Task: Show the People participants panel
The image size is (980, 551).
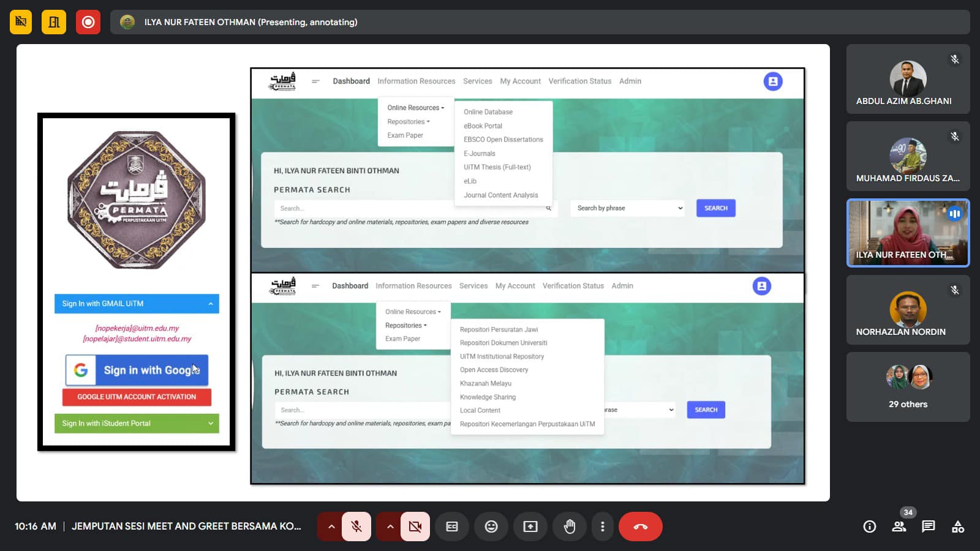Action: click(x=899, y=527)
